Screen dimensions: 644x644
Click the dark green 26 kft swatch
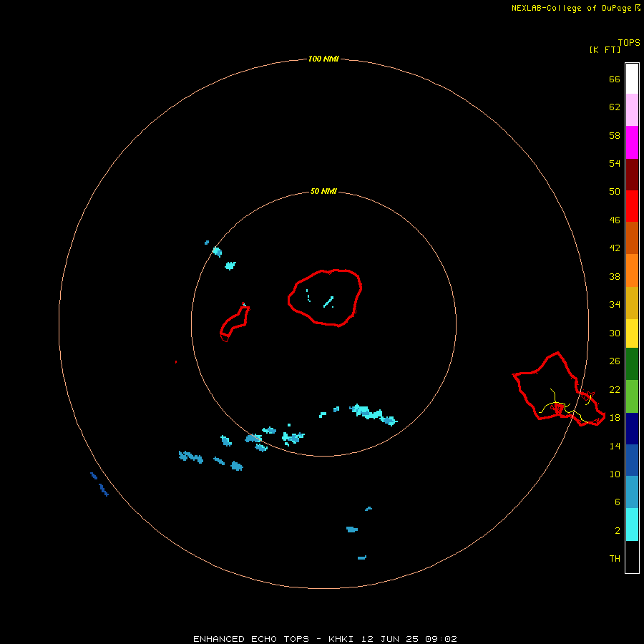tap(632, 364)
